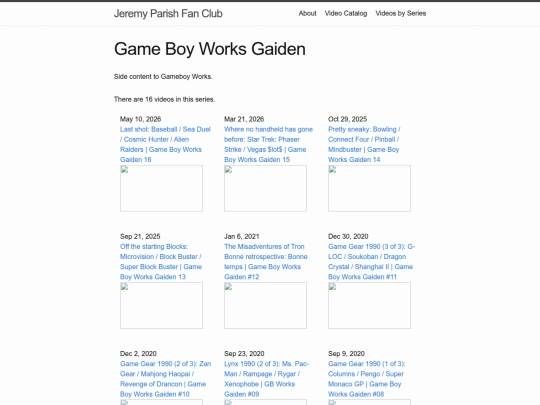
Task: Open the Game Boy Works Gaiden 16 video link
Action: [x=165, y=144]
